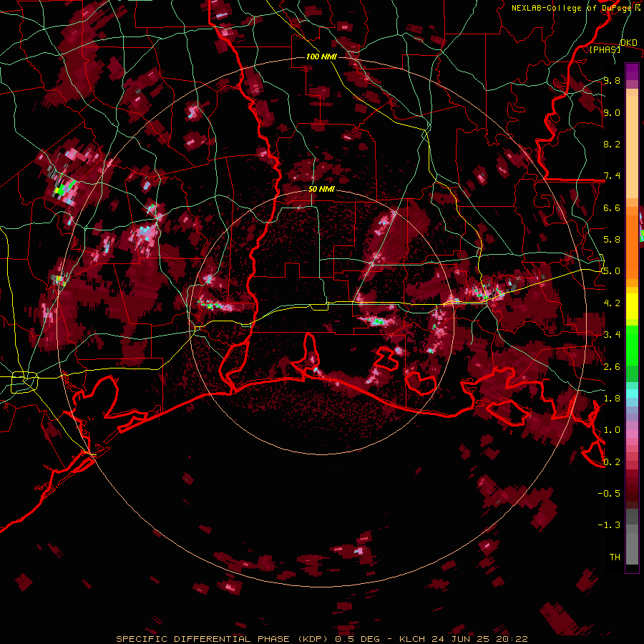644x644 pixels.
Task: Click the 9.8 value on the color scale
Action: click(612, 80)
